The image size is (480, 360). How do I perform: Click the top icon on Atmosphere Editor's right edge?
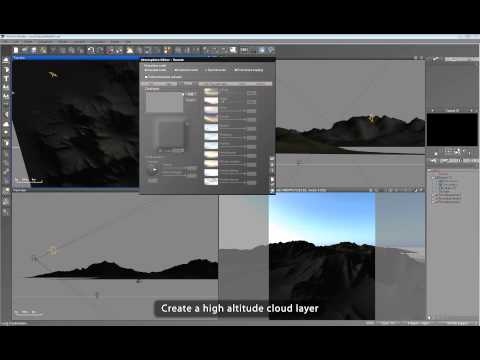pos(272,159)
